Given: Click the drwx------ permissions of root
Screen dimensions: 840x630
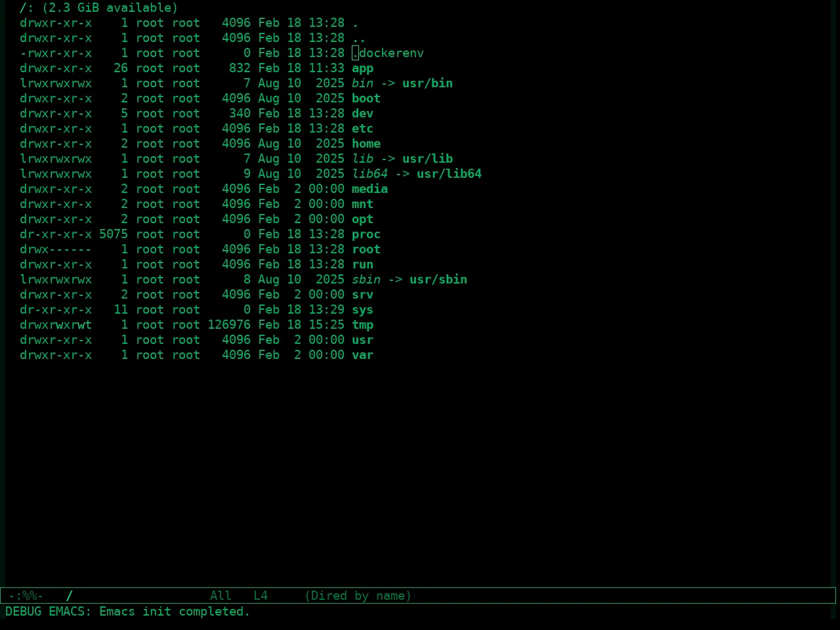Looking at the screenshot, I should click(56, 249).
